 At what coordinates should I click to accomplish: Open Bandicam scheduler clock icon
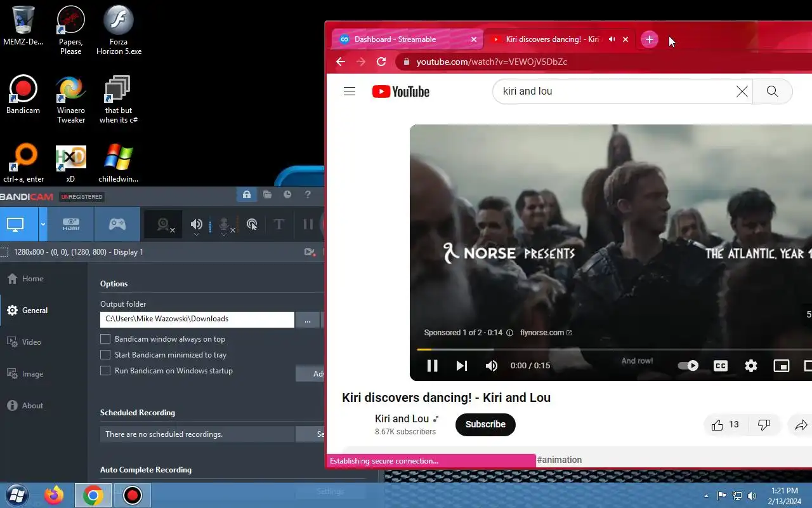[x=287, y=195]
